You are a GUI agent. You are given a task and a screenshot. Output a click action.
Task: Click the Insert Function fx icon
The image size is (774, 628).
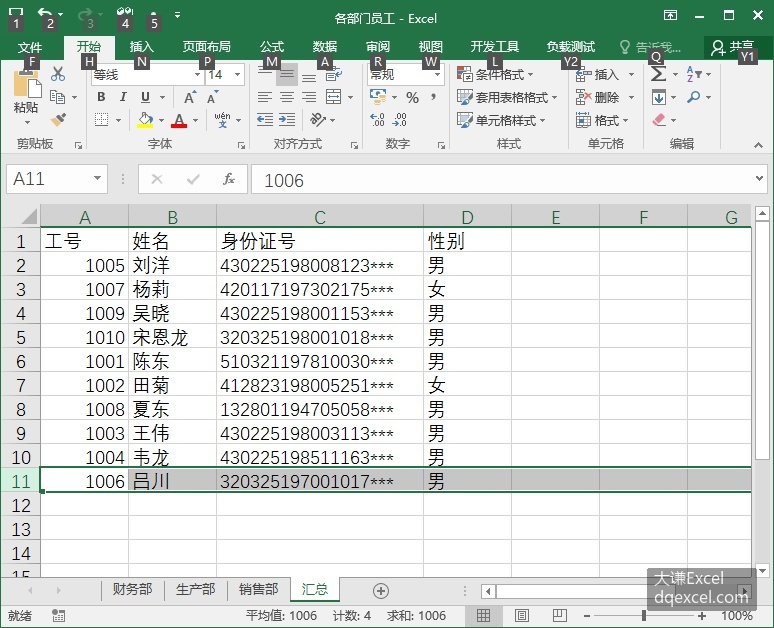point(229,179)
